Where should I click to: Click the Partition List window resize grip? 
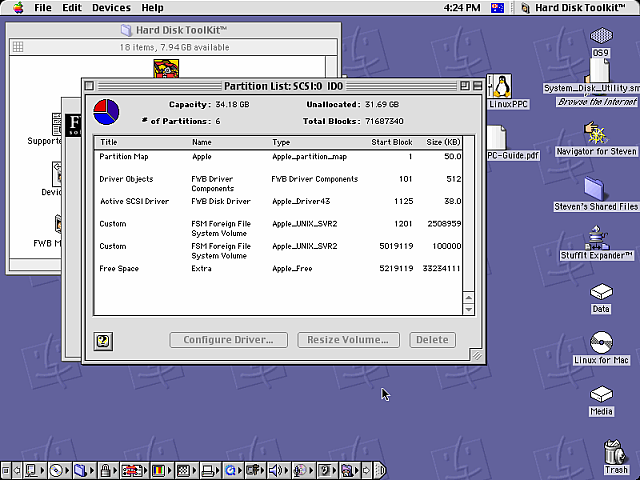[x=476, y=356]
